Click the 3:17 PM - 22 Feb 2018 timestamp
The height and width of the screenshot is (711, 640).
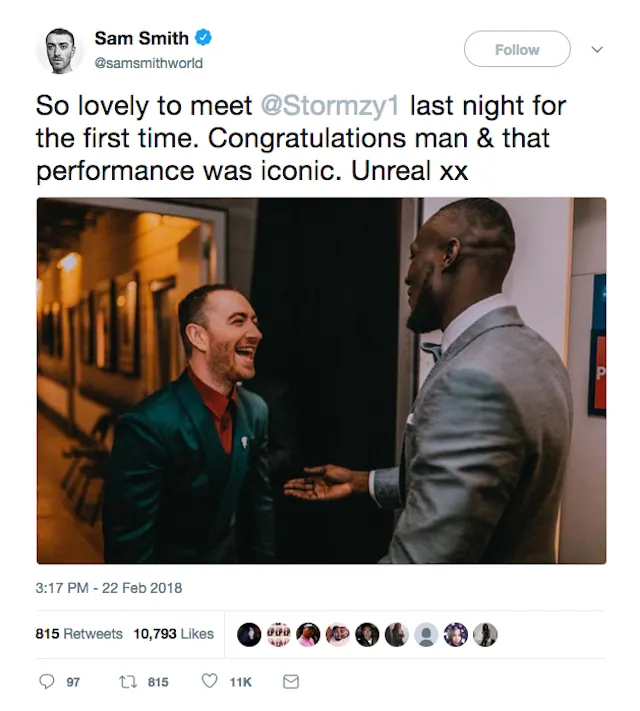(109, 588)
